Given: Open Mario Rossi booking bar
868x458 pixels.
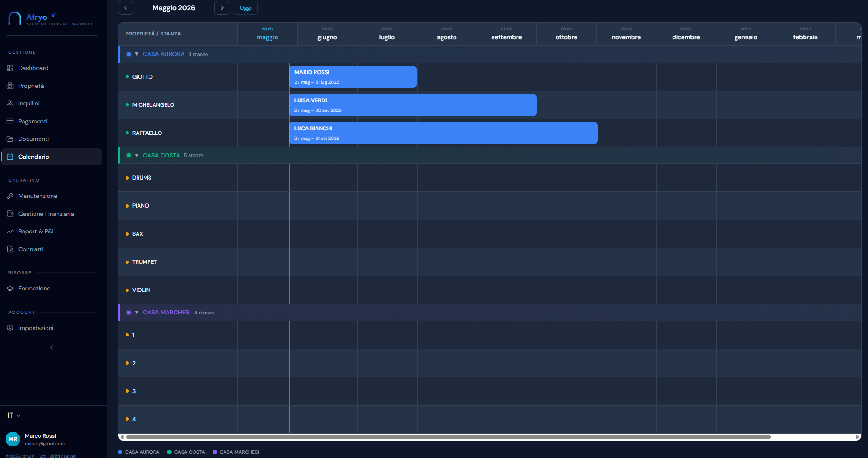Looking at the screenshot, I should [353, 77].
